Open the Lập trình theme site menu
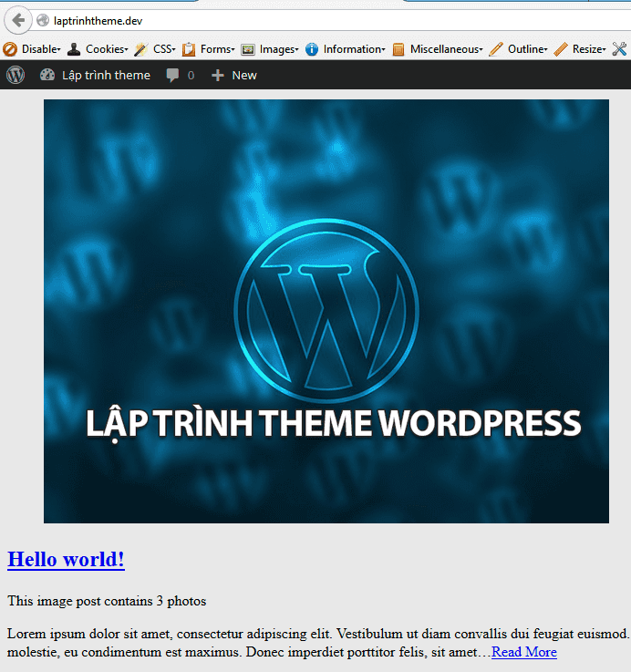Image resolution: width=631 pixels, height=672 pixels. click(106, 76)
